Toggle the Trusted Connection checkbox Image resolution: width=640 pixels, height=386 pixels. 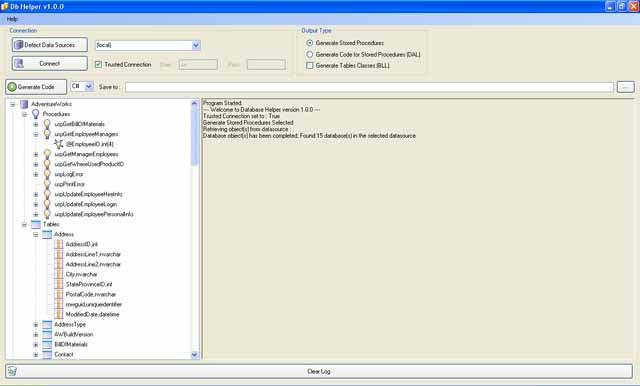click(98, 64)
